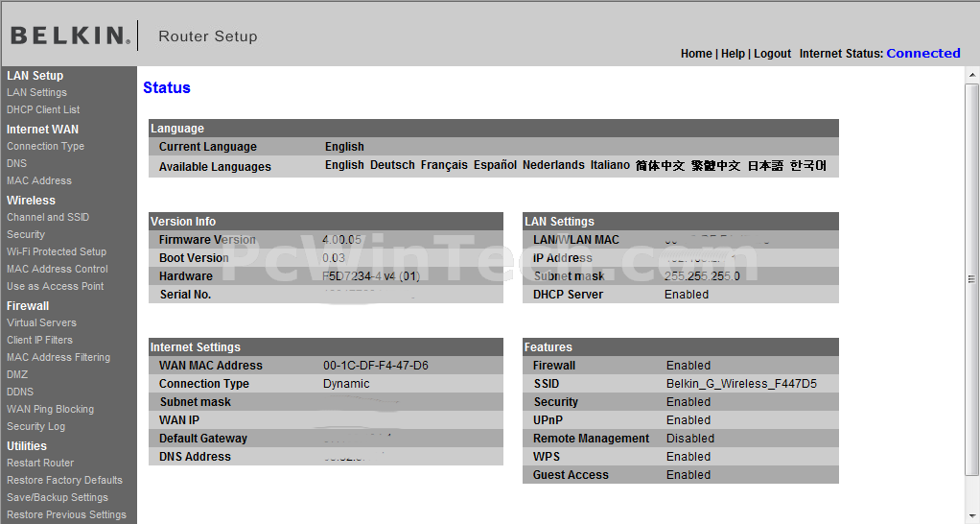Switch language to 简体中文
This screenshot has width=980, height=524.
(660, 166)
